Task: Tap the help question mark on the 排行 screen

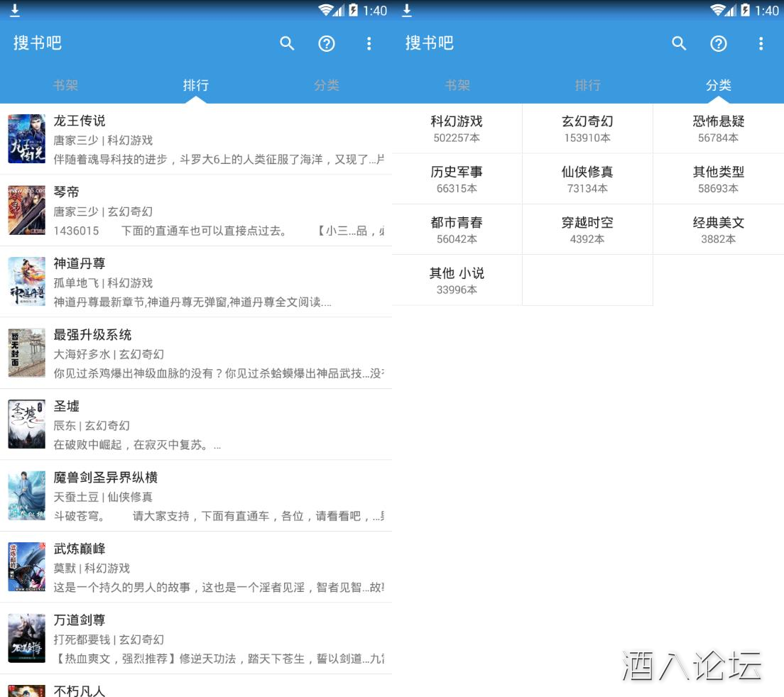Action: (x=327, y=43)
